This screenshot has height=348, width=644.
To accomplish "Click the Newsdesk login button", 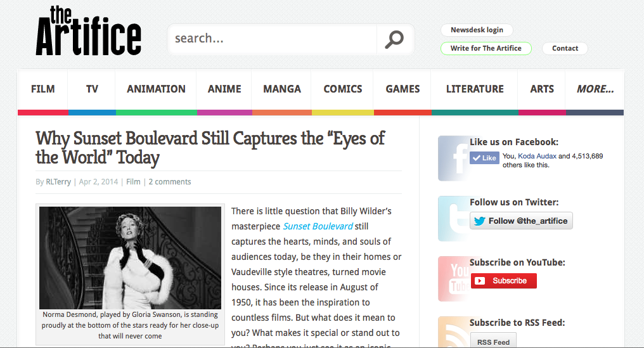I will pyautogui.click(x=477, y=30).
